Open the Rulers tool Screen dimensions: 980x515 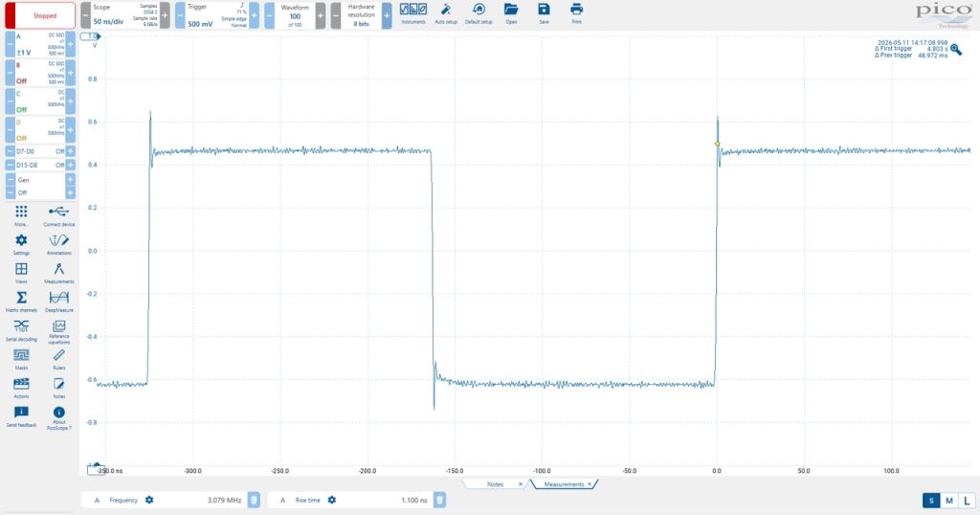click(58, 359)
